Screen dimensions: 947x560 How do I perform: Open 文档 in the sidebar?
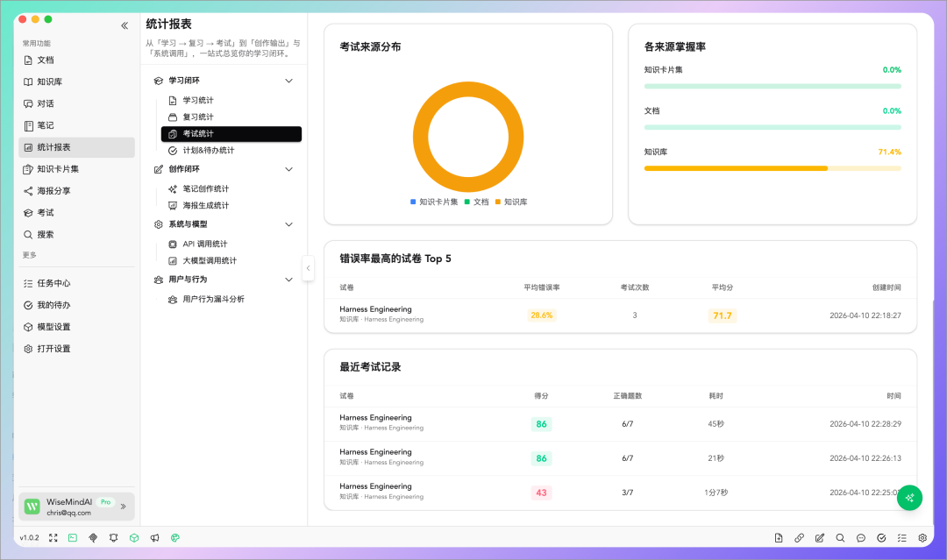[x=76, y=60]
